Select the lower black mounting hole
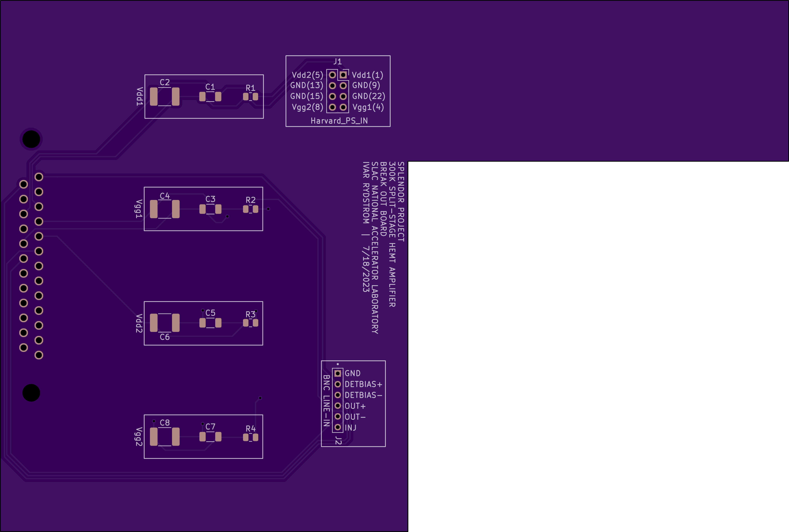Viewport: 789px width, 532px height. click(x=31, y=393)
